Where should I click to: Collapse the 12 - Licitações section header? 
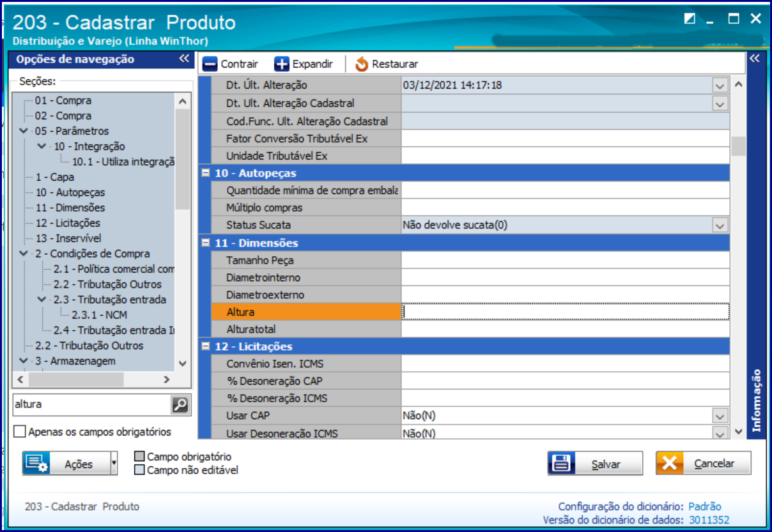click(x=206, y=346)
